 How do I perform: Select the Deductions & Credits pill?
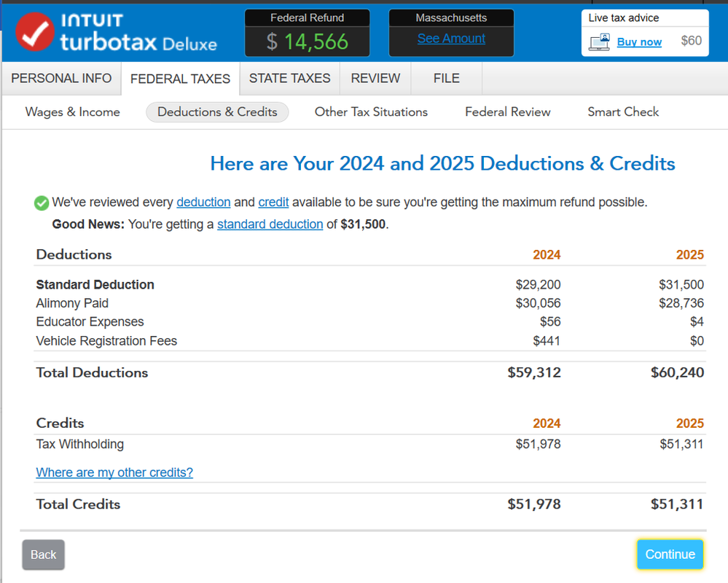click(217, 111)
